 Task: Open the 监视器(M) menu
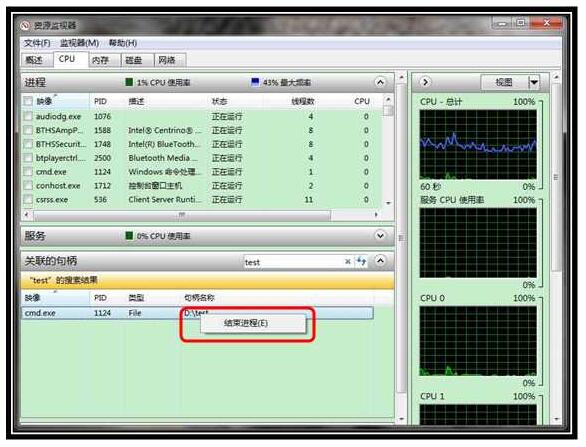coord(80,43)
